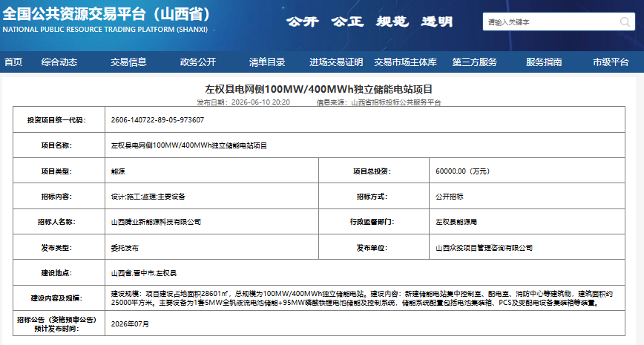644x345 pixels.
Task: Click the 项目总投资 label cell
Action: point(374,171)
